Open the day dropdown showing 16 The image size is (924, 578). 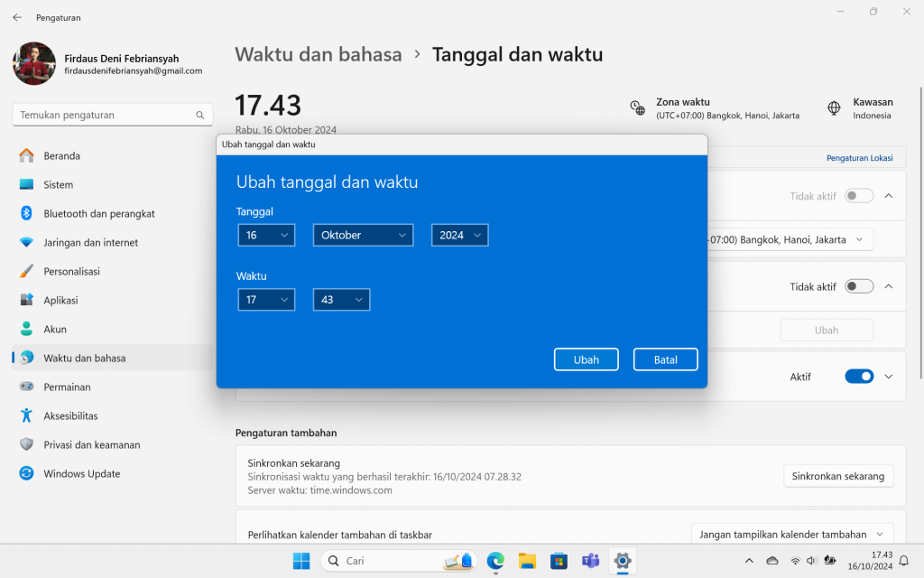pyautogui.click(x=266, y=235)
